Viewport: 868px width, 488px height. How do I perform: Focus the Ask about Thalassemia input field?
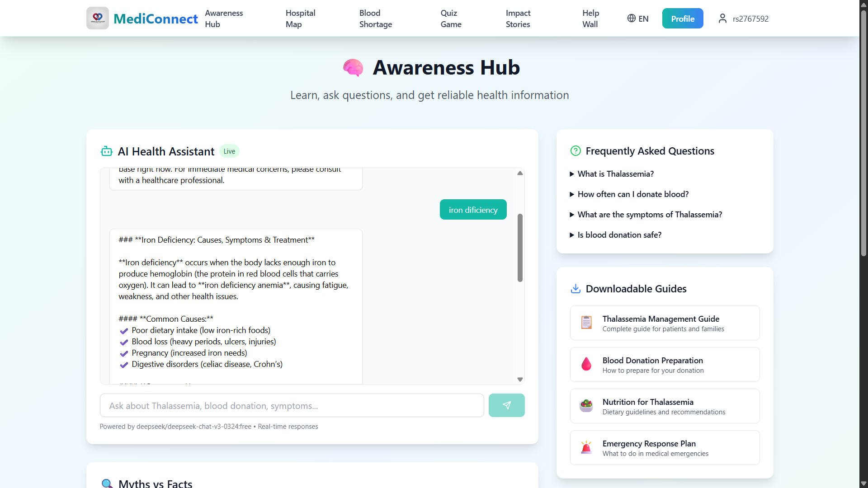[x=292, y=405]
